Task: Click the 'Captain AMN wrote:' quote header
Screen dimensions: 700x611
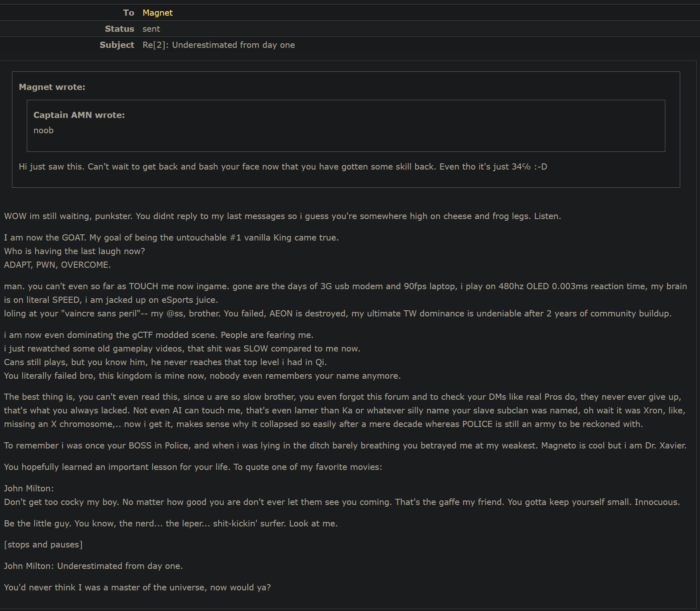Action: [x=79, y=115]
